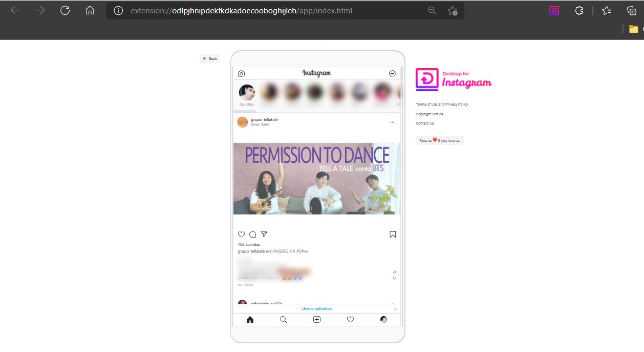Click the Back button left of the phone frame
The image size is (644, 352).
pos(210,59)
